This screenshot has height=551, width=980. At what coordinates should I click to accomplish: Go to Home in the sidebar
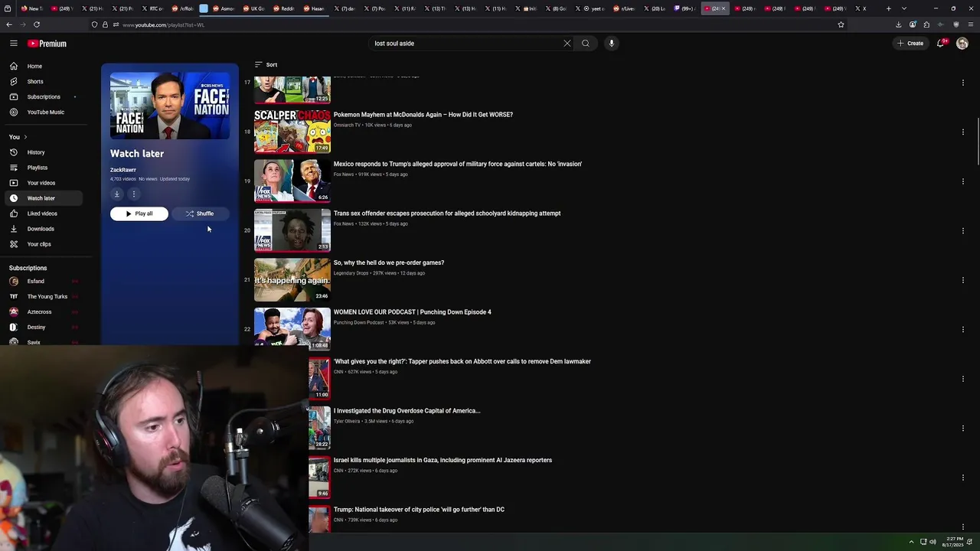tap(44, 67)
